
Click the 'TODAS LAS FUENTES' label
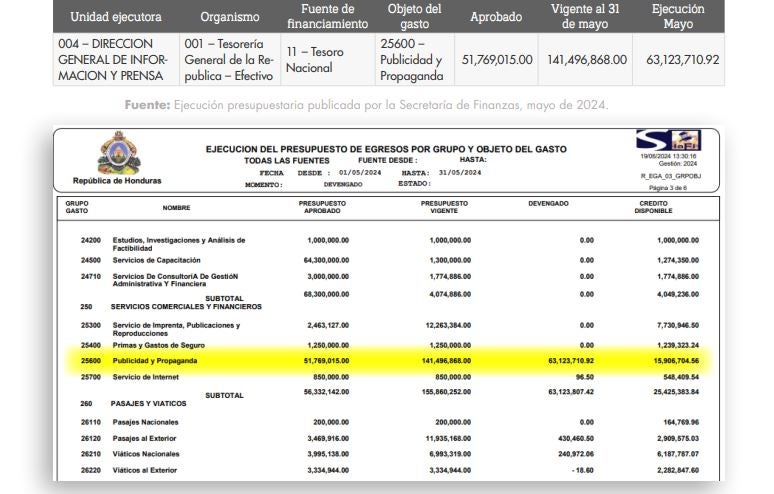(x=286, y=161)
